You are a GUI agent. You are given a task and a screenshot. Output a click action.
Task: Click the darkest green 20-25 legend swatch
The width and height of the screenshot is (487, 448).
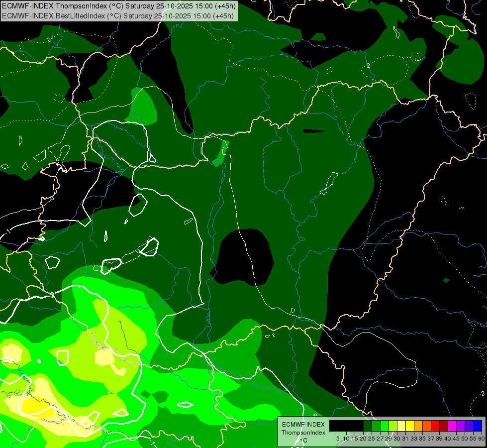click(x=368, y=426)
